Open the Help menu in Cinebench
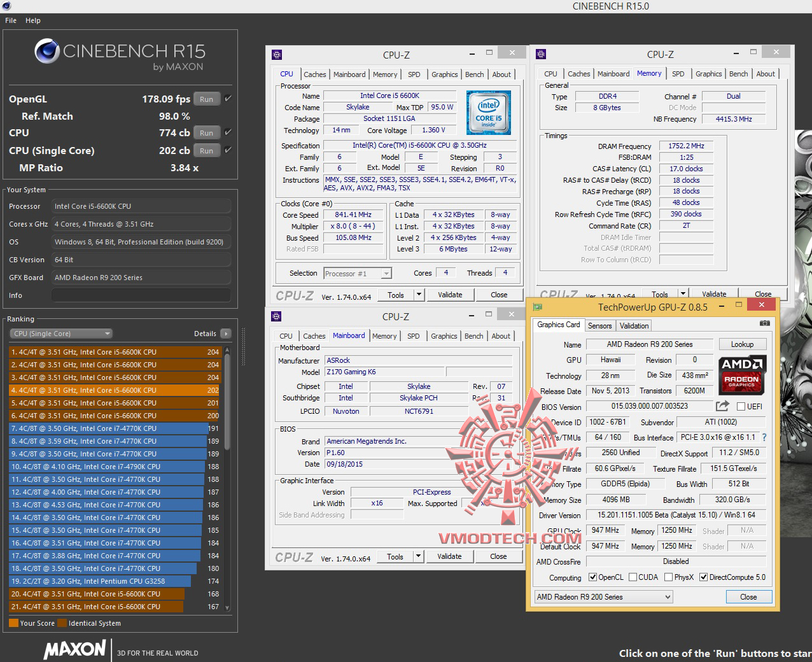 tap(33, 20)
